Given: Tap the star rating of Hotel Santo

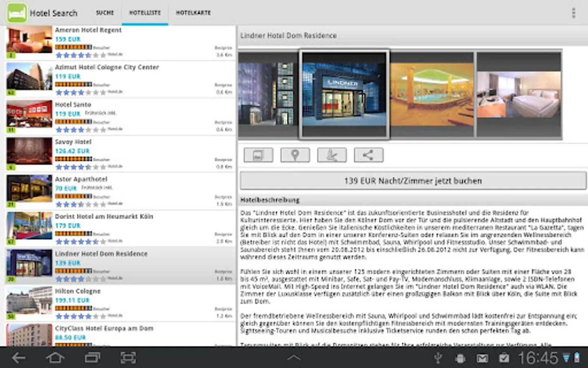Looking at the screenshot, I should (80, 130).
